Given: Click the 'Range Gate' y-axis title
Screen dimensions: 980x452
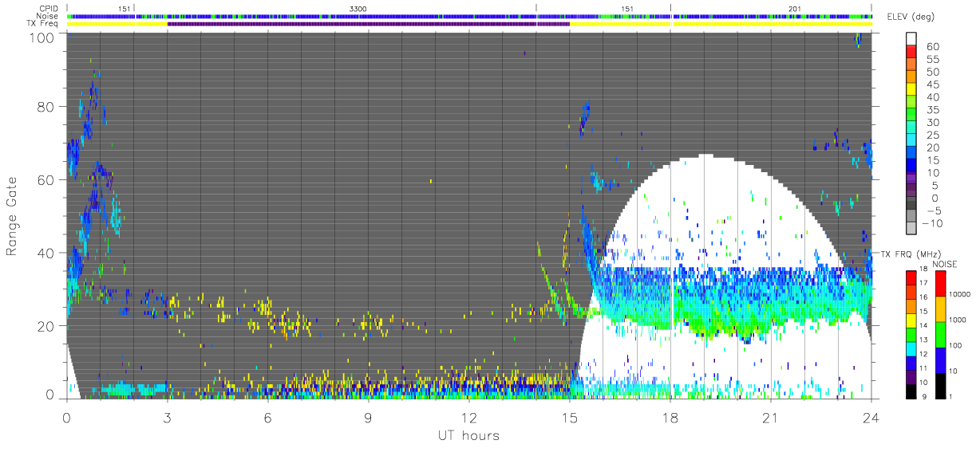Looking at the screenshot, I should tap(13, 216).
